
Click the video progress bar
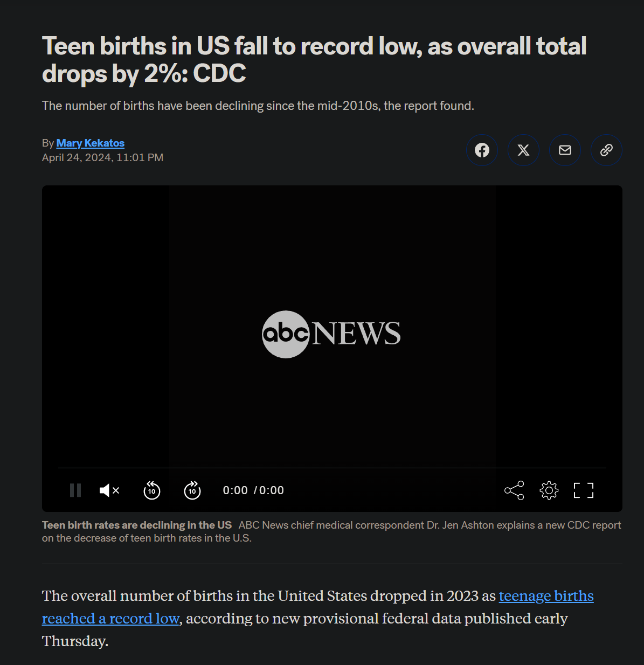point(332,468)
